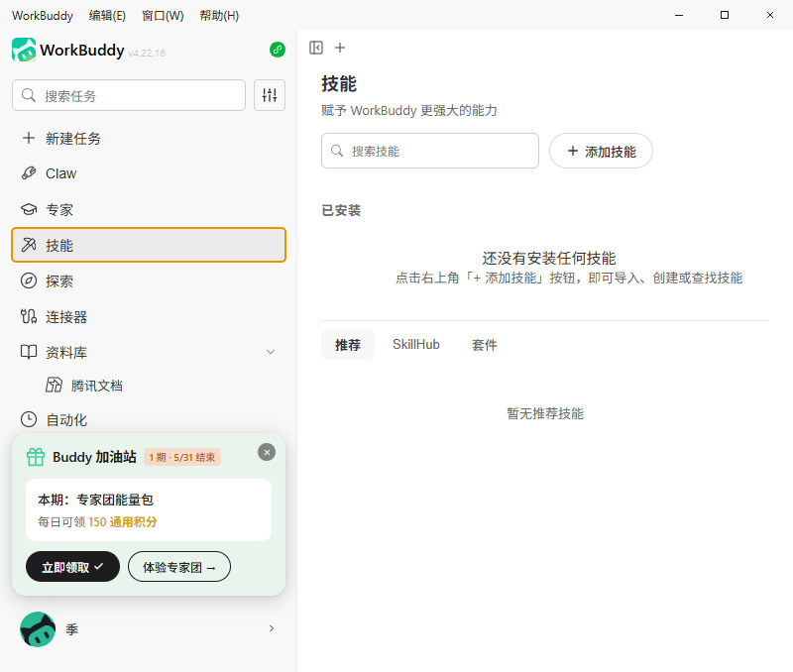Click the user avatar icon

pos(38,629)
